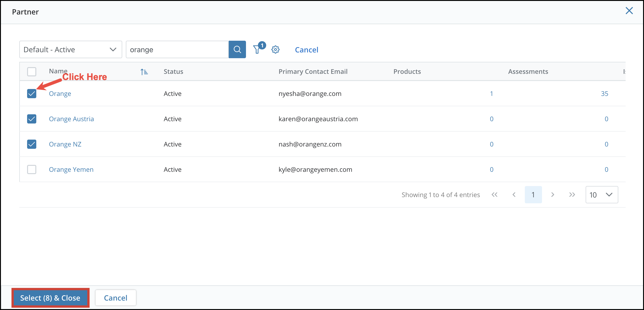Uncheck the Orange row checkbox
The image size is (644, 310).
[x=31, y=94]
